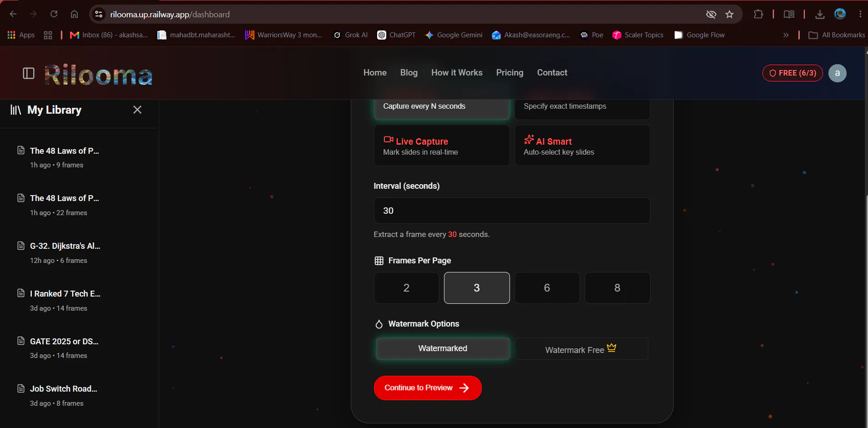
Task: Open the browser extensions puzzle icon
Action: (758, 14)
